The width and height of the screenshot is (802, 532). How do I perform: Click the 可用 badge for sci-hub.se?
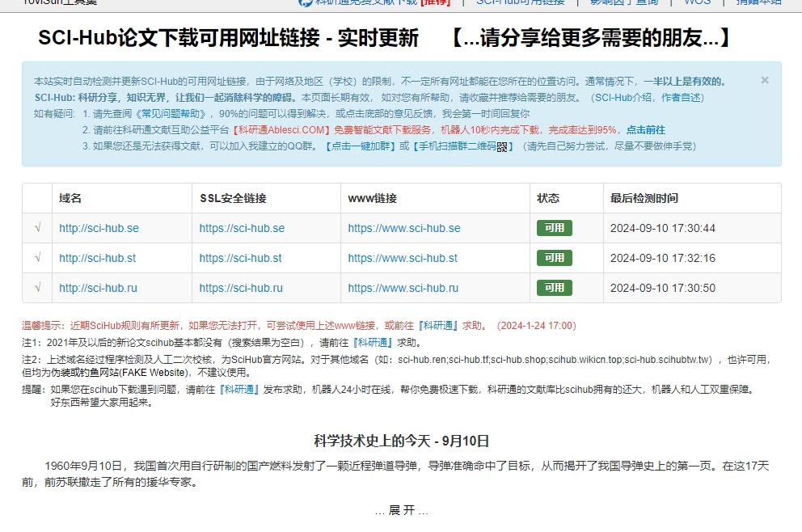coord(555,228)
